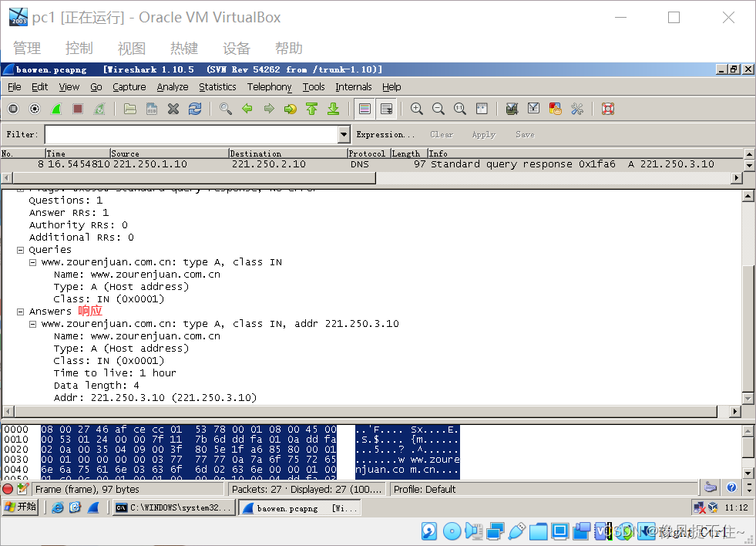
Task: Edit capture comments icon in status bar
Action: (x=22, y=489)
